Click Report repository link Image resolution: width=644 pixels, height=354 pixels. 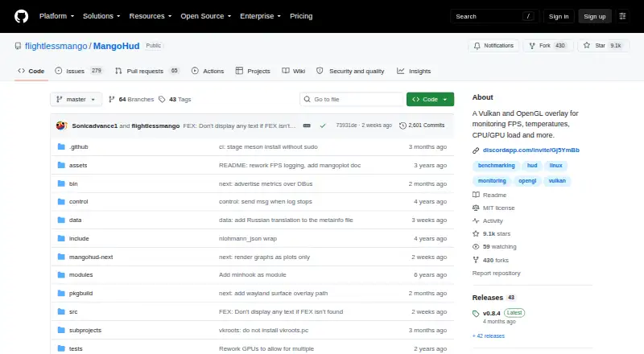tap(496, 273)
